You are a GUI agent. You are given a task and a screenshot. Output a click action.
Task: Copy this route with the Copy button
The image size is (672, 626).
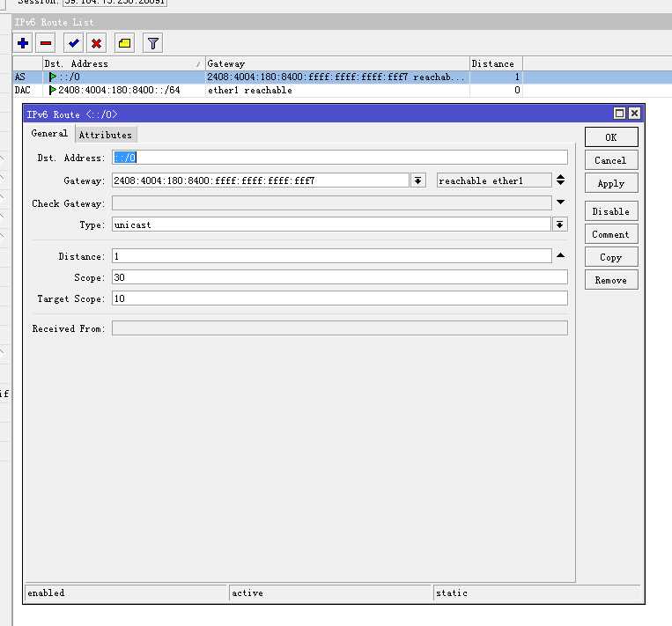611,257
